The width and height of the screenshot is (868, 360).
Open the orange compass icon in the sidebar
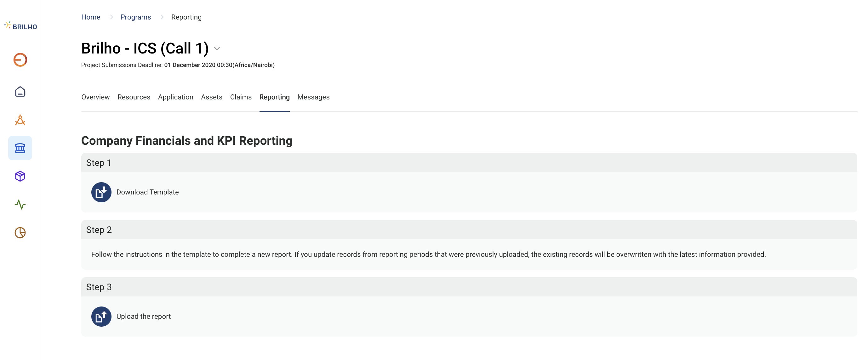point(20,120)
